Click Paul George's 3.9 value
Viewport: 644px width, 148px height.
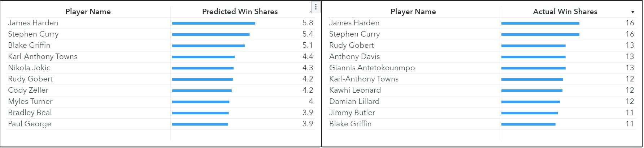pyautogui.click(x=308, y=124)
